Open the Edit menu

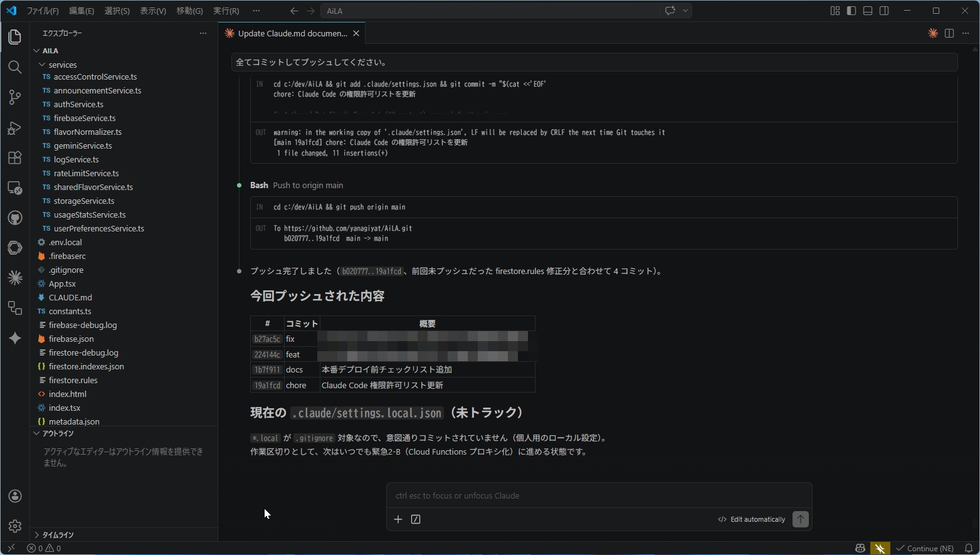tap(82, 11)
